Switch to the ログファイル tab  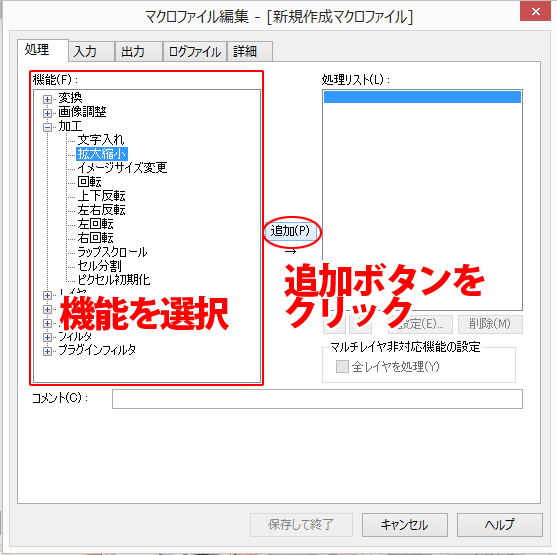tap(195, 52)
